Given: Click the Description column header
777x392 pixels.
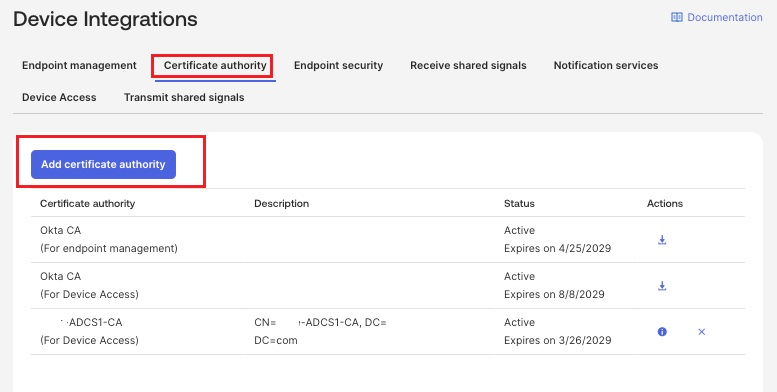Looking at the screenshot, I should (x=281, y=203).
